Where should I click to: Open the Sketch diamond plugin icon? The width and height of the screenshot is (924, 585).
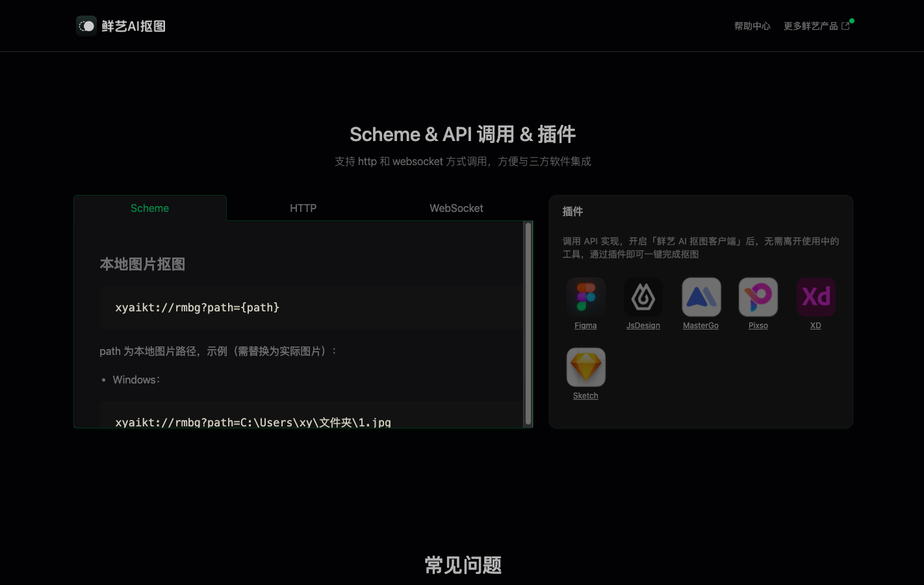585,367
